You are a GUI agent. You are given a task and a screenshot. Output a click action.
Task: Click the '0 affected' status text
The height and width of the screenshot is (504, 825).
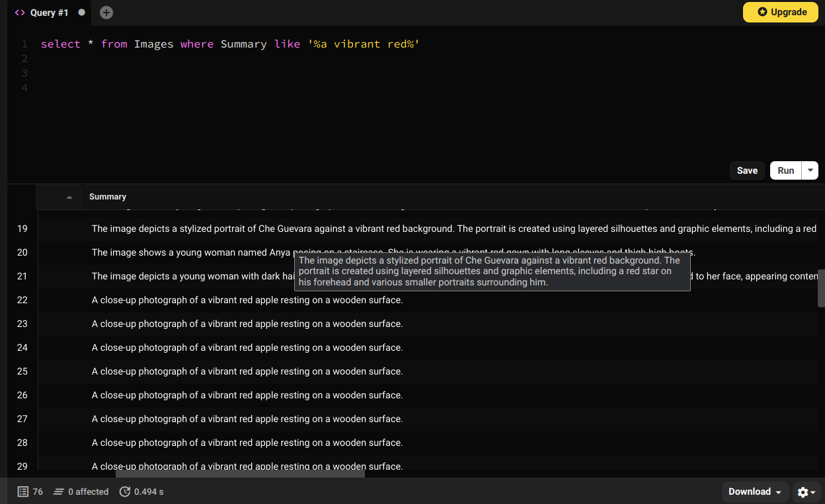pos(89,491)
